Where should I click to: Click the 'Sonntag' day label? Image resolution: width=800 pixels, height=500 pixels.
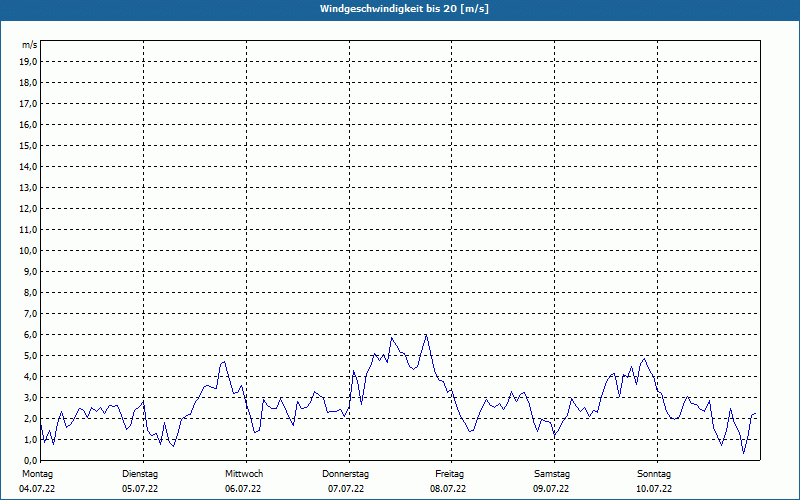tap(654, 474)
